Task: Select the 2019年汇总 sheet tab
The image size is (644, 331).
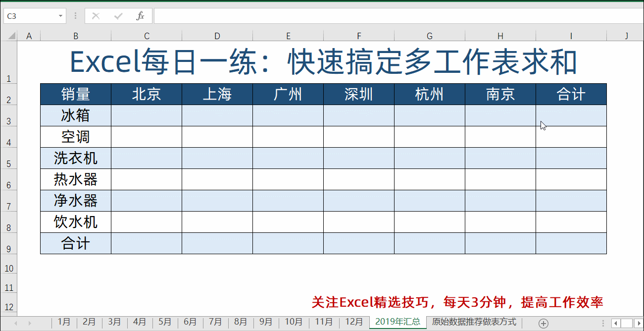Action: 398,322
